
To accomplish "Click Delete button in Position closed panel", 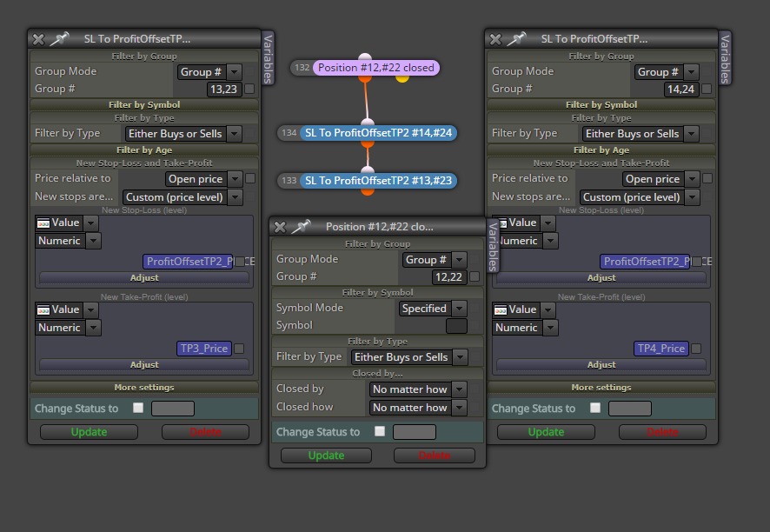I will click(x=435, y=456).
